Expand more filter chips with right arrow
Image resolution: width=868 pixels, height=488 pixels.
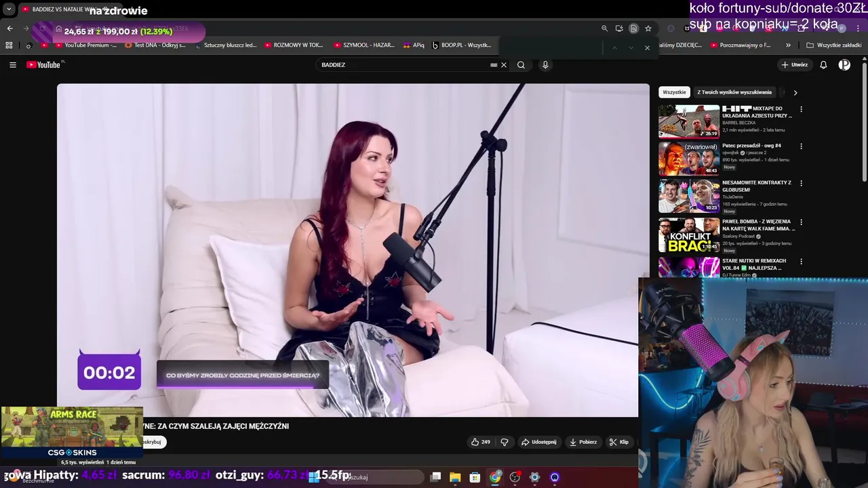[795, 92]
